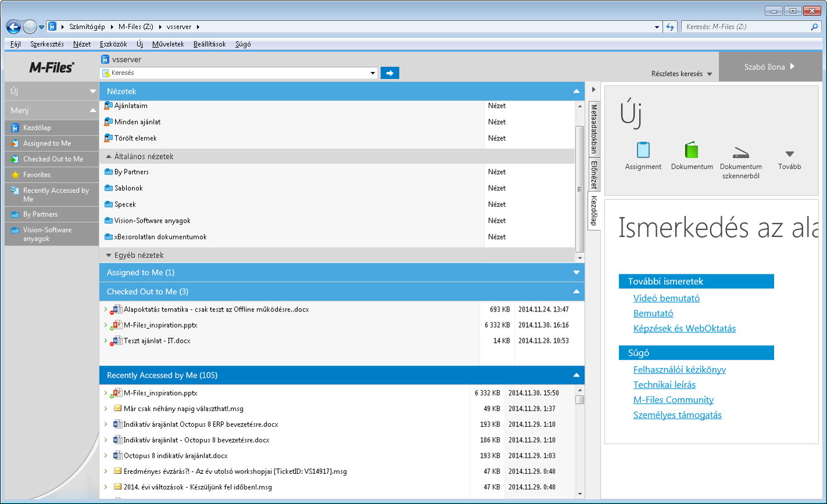
Task: Click the Recently Accessed by Me icon
Action: tap(15, 191)
